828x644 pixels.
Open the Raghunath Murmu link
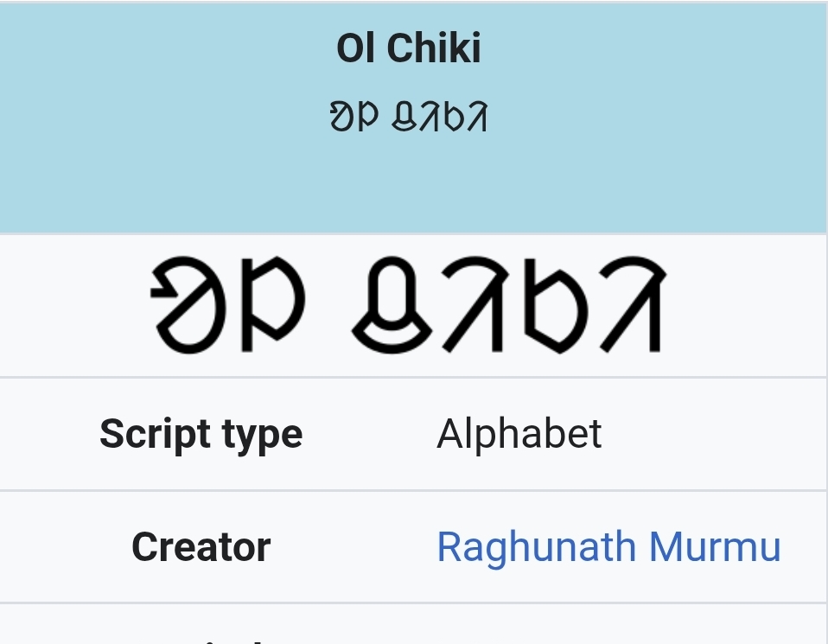608,546
